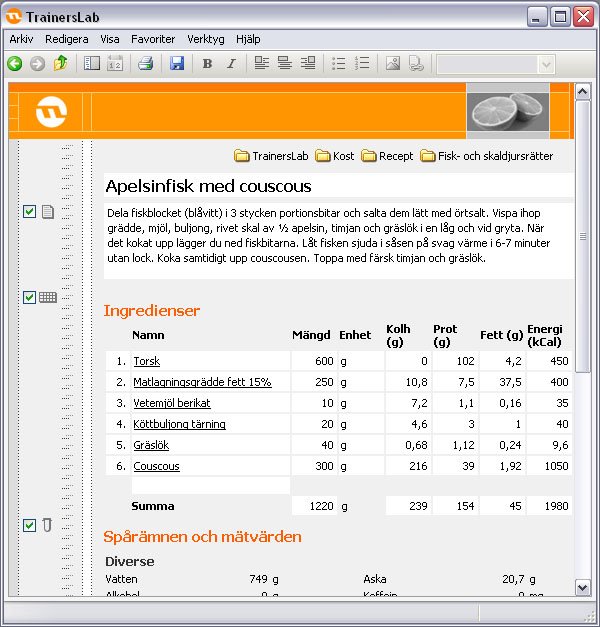
Task: Uncheck the description text section checkbox
Action: click(29, 211)
